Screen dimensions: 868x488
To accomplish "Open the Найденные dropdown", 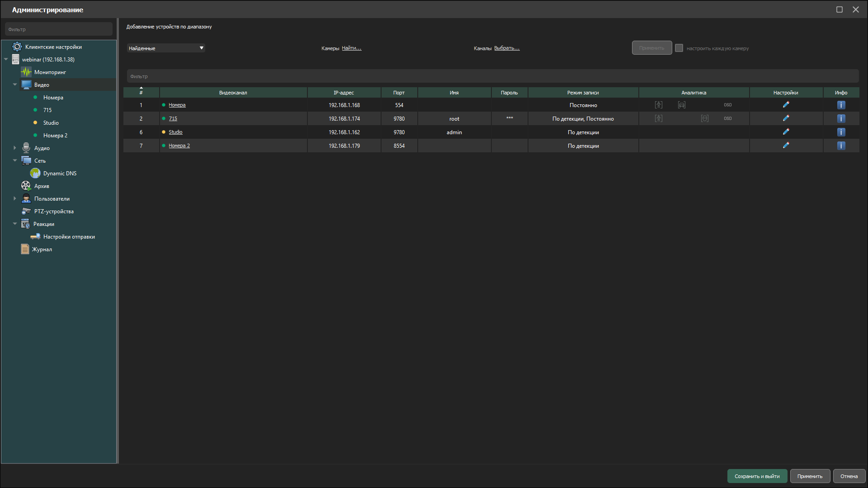I will point(165,48).
